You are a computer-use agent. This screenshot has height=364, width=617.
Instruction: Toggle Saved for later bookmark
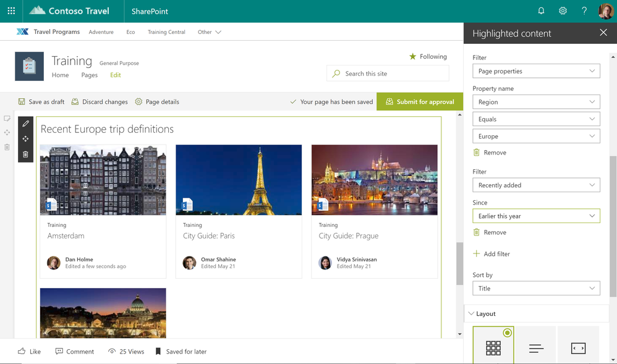pyautogui.click(x=158, y=351)
